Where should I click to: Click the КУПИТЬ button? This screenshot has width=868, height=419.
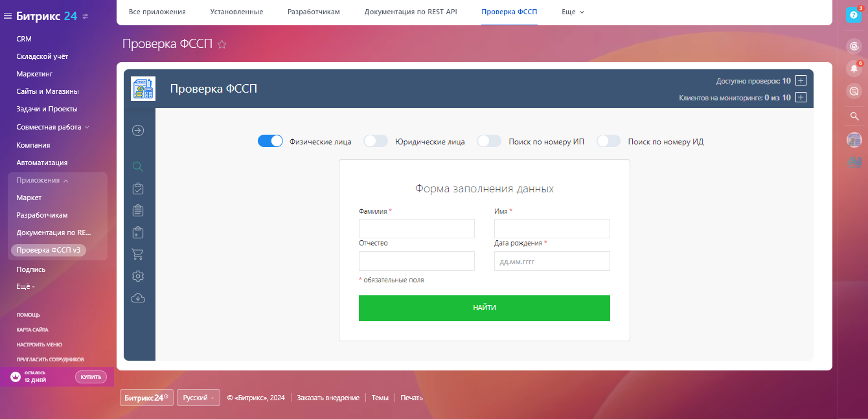[91, 377]
